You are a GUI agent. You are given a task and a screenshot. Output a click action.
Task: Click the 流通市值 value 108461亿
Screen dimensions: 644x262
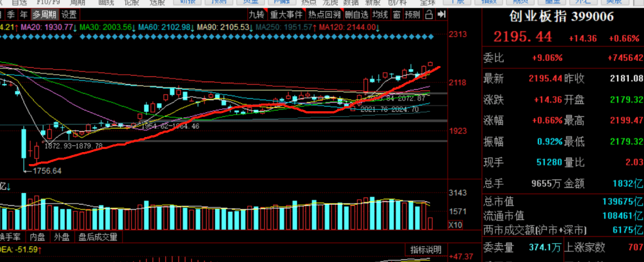tap(623, 216)
